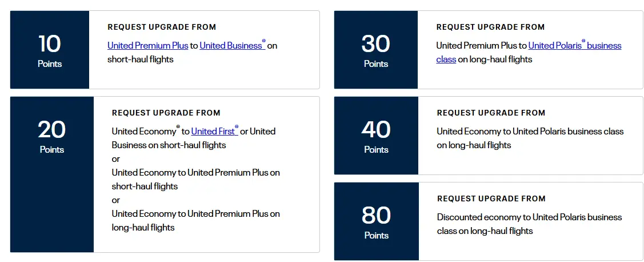
Task: Open the United Business link
Action: click(x=231, y=46)
